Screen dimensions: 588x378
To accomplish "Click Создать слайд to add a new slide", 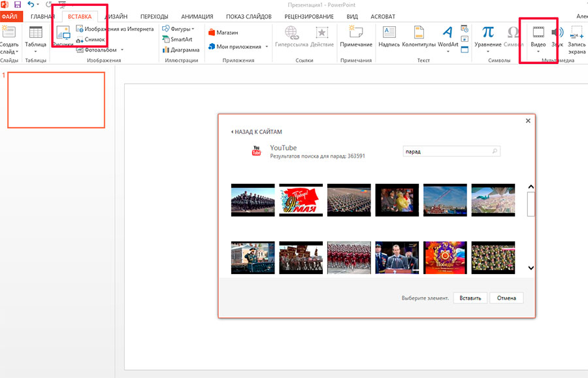I will (x=9, y=40).
